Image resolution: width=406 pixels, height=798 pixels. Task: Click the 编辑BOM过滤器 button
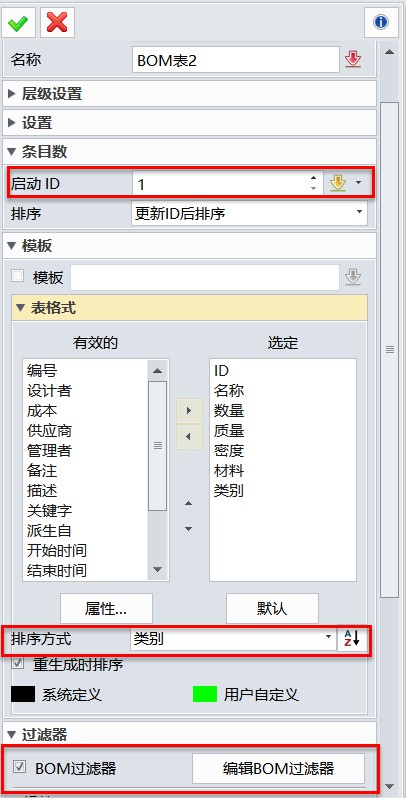[x=278, y=768]
